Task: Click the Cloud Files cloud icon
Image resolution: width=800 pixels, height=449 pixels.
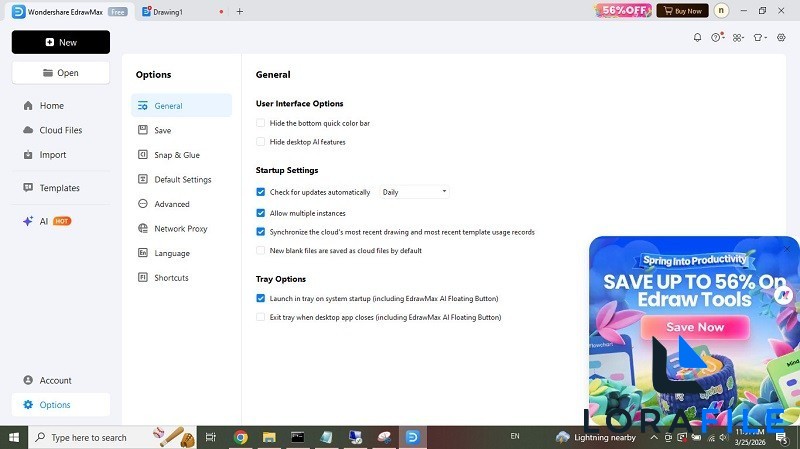Action: 28,130
